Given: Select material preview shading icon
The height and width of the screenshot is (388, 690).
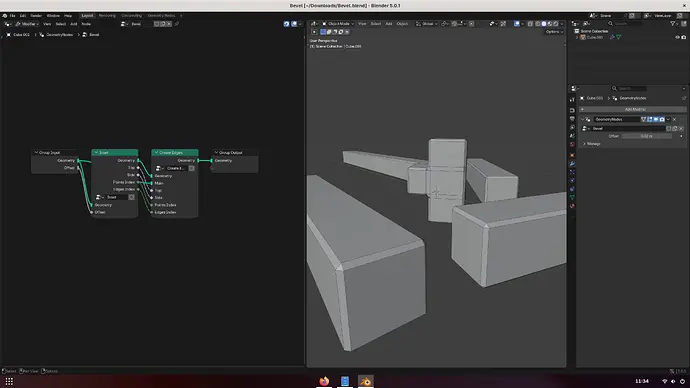Looking at the screenshot, I should tap(550, 24).
